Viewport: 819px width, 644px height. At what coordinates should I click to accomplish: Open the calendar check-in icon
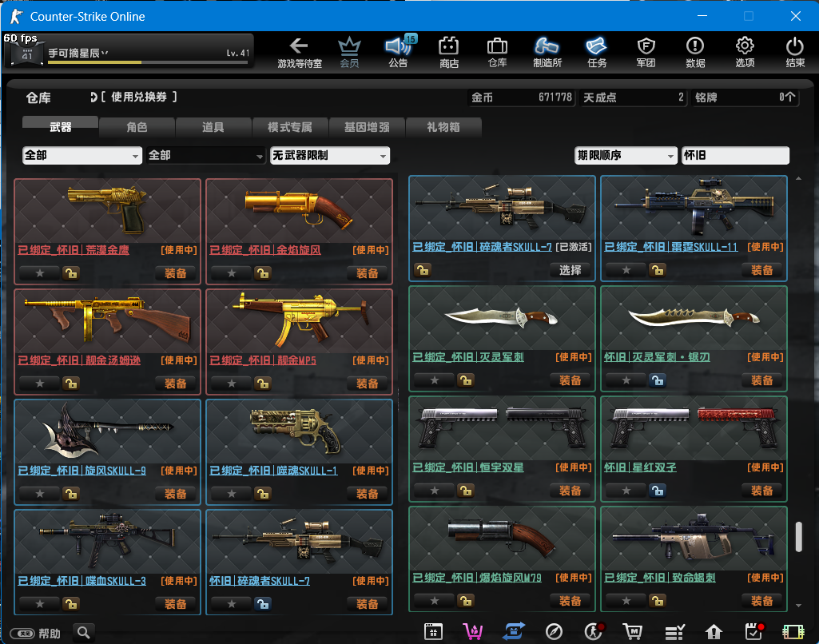click(x=753, y=631)
